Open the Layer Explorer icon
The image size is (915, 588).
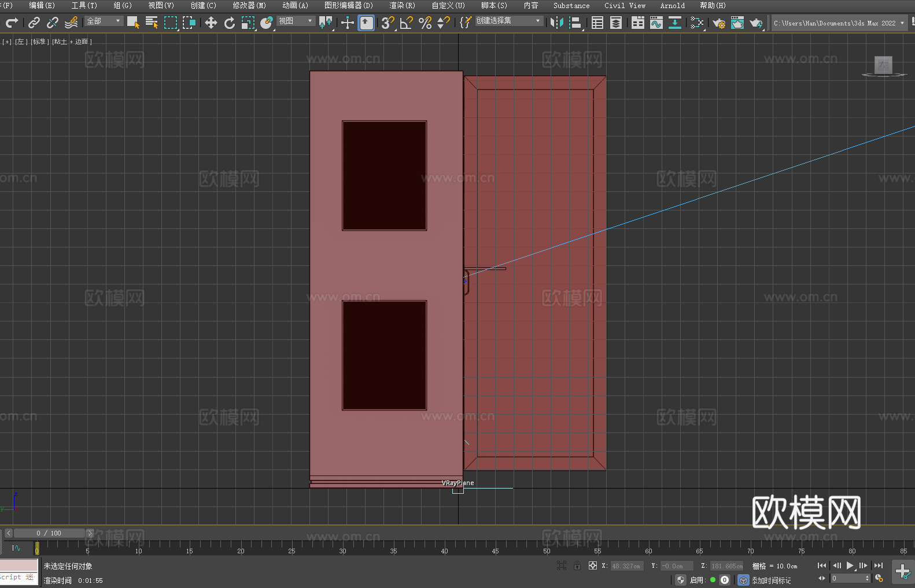[x=616, y=23]
